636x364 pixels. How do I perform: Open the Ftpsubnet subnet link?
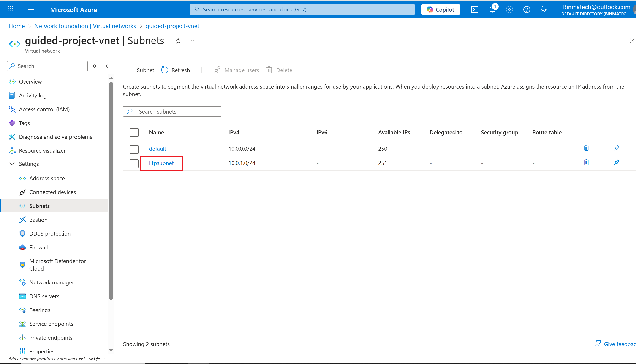pos(161,163)
